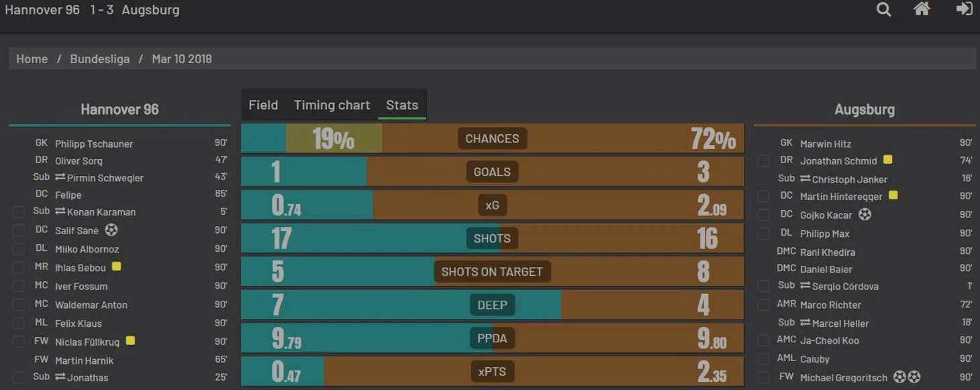Click the substitution arrows next to Marcel Heller
Image resolution: width=980 pixels, height=390 pixels.
[805, 323]
